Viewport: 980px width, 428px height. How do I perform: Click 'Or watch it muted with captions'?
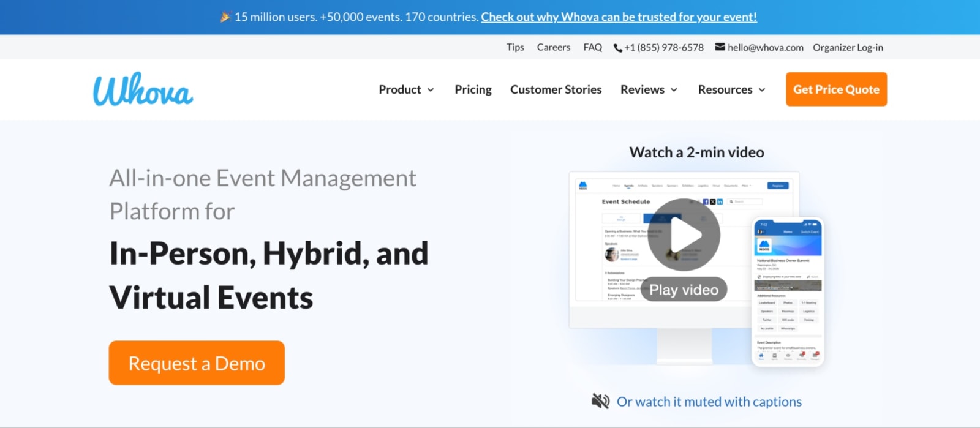click(709, 402)
